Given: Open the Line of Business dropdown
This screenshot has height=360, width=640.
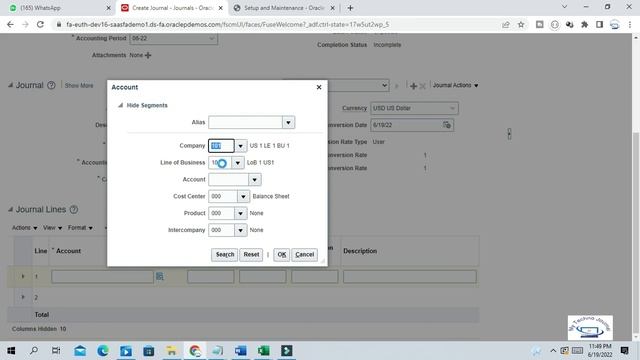Looking at the screenshot, I should coord(238,163).
